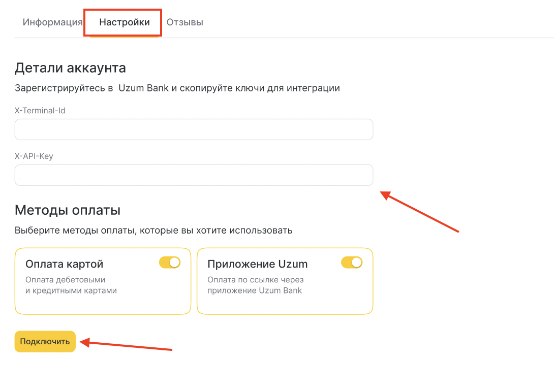Click the debit and credit cards description

pyautogui.click(x=71, y=285)
